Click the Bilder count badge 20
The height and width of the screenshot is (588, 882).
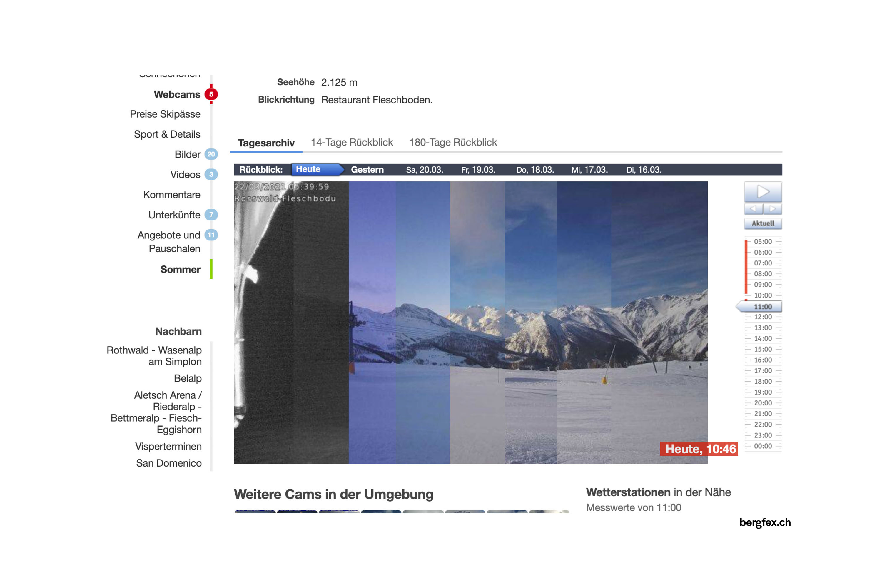pos(211,154)
